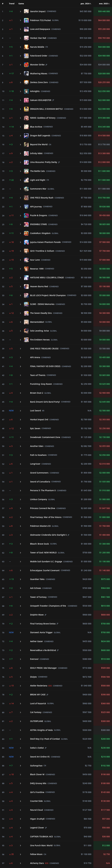Screen dimensions: 112x868
Task: Click the Pokémon TCG Pocket game icon
Action: click(x=26, y=20)
